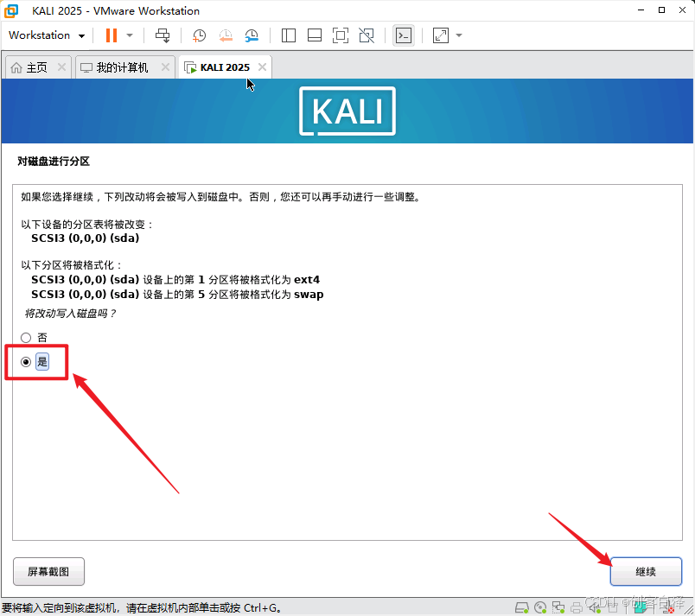
Task: Revert to the previous snapshot
Action: [226, 35]
